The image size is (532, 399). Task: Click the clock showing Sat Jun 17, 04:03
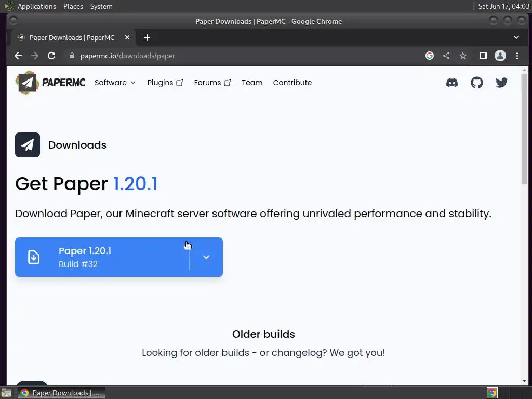pos(503,6)
